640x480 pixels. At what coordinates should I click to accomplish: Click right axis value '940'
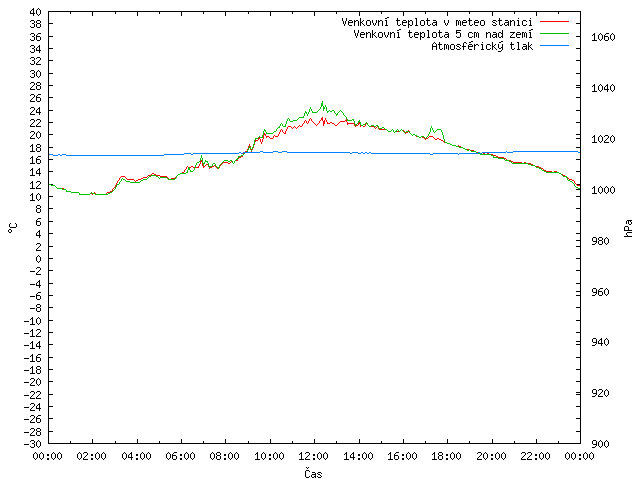pyautogui.click(x=600, y=342)
